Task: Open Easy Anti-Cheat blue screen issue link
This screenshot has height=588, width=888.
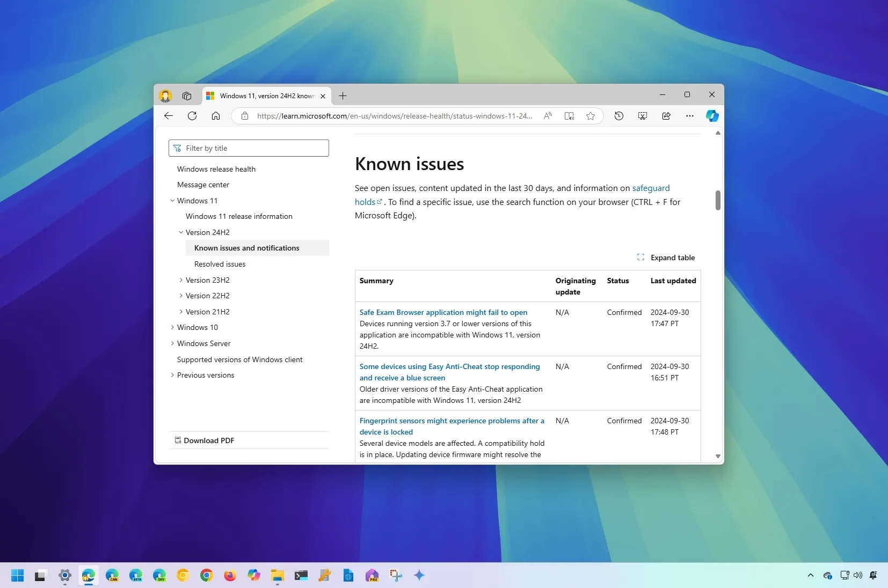Action: click(x=450, y=372)
